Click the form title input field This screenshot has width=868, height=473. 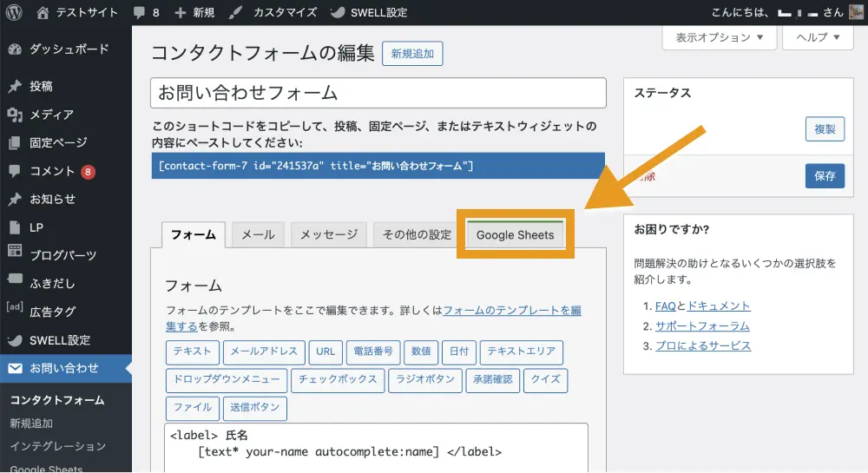click(378, 93)
